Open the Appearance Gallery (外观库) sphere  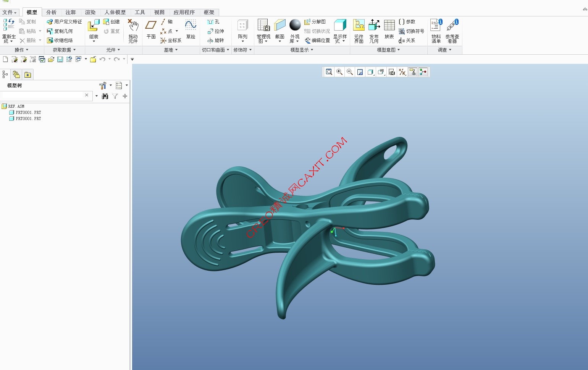pyautogui.click(x=295, y=25)
